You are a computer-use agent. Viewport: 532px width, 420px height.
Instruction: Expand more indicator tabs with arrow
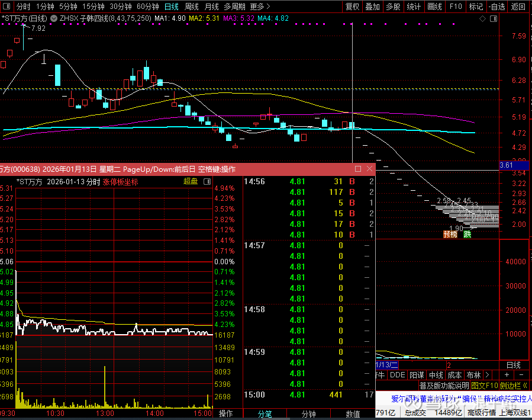(x=486, y=375)
